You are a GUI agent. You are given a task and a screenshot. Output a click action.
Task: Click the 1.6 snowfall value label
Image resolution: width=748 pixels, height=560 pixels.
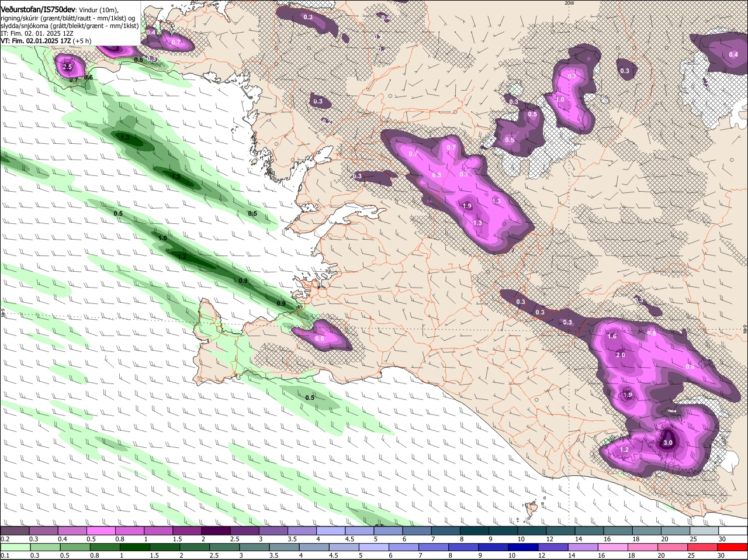[612, 336]
